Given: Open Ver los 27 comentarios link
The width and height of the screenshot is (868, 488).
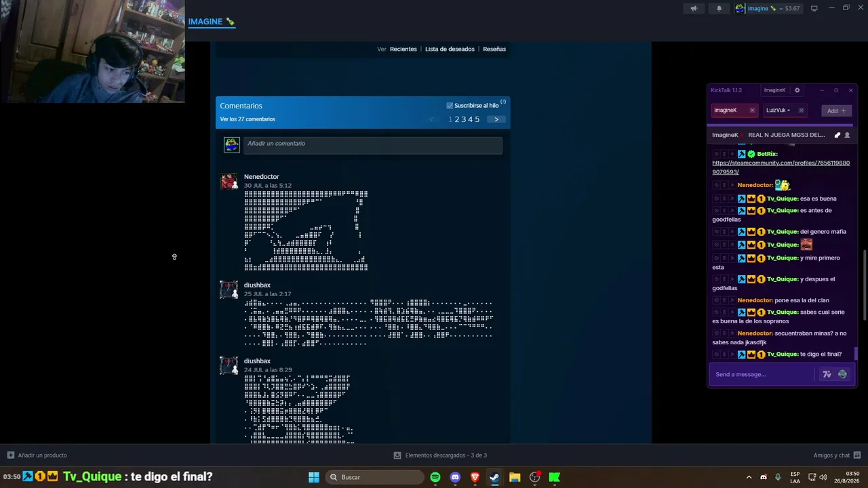Looking at the screenshot, I should tap(248, 119).
